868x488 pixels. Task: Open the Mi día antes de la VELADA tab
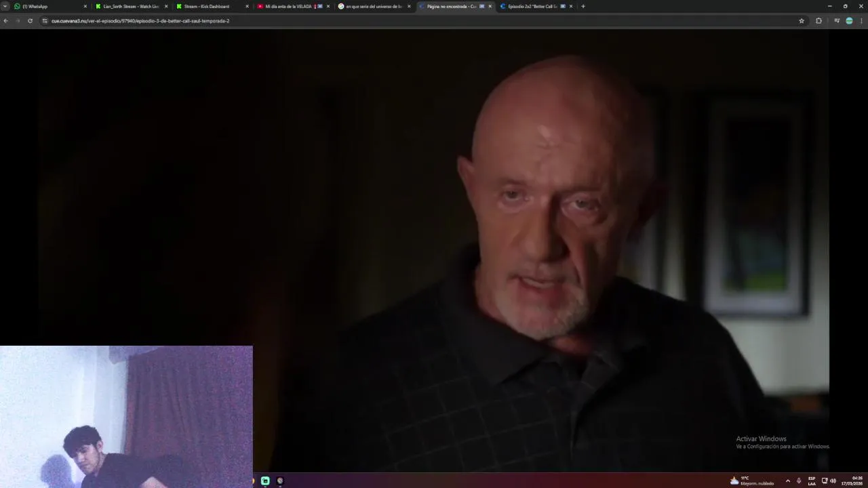click(288, 6)
